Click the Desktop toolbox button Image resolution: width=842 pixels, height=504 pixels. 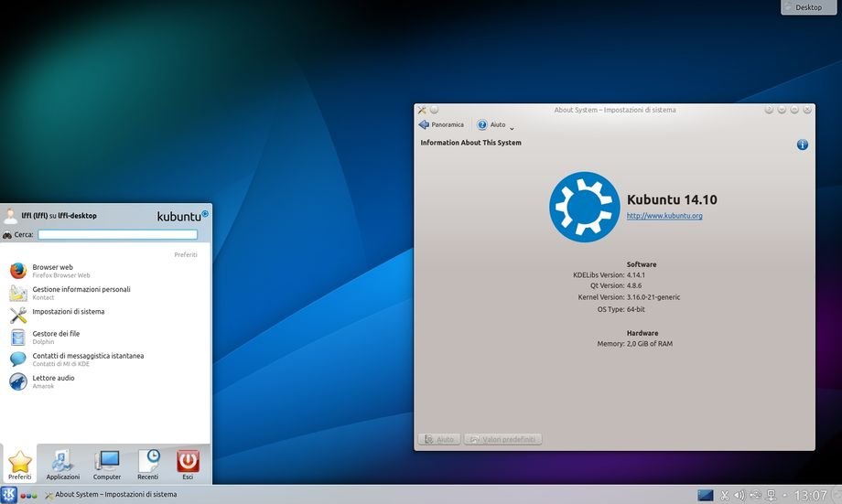tap(808, 7)
